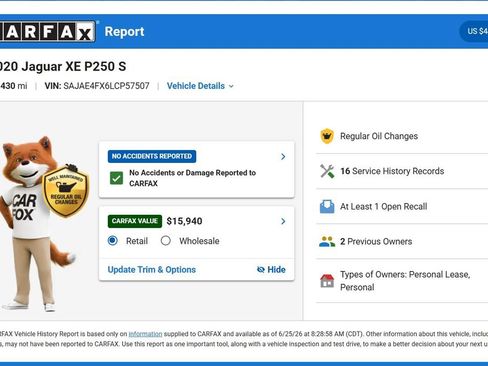Click the 16 Service History Records text
Screen dimensions: 488x366
[x=392, y=171]
